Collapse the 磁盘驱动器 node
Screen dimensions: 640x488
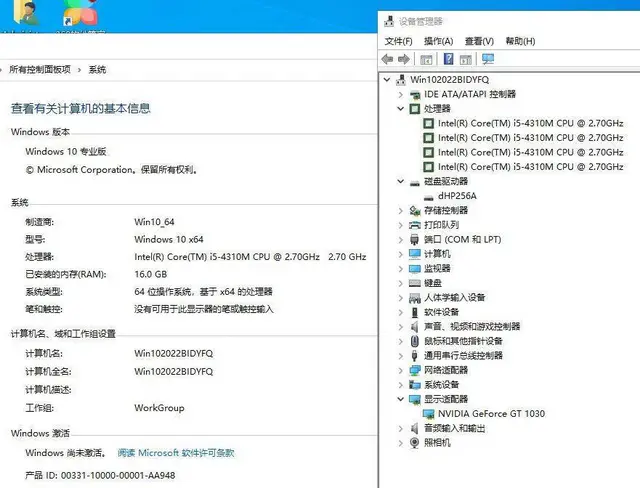(x=401, y=181)
